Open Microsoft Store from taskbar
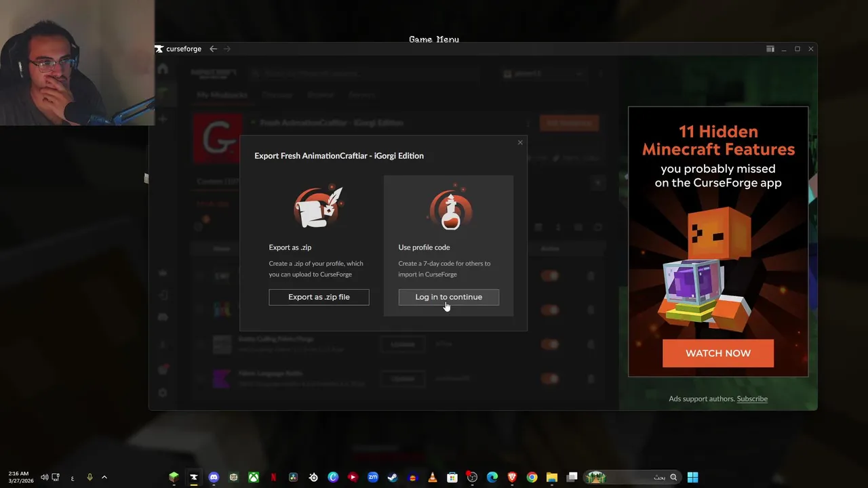The width and height of the screenshot is (868, 488). tap(452, 477)
